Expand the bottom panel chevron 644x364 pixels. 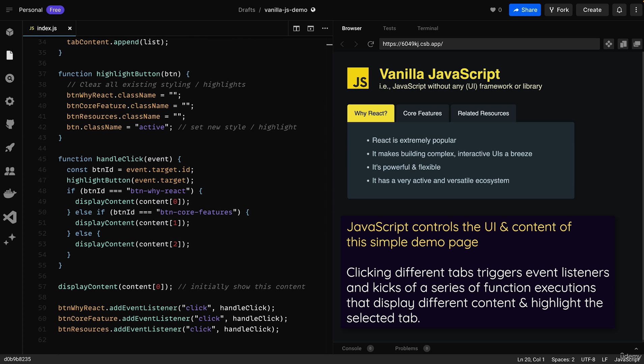(636, 348)
